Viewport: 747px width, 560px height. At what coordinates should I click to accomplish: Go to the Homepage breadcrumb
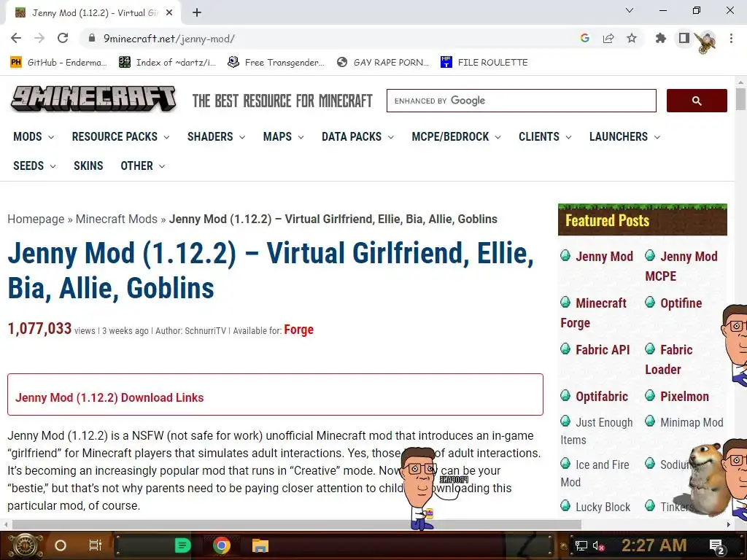[36, 219]
